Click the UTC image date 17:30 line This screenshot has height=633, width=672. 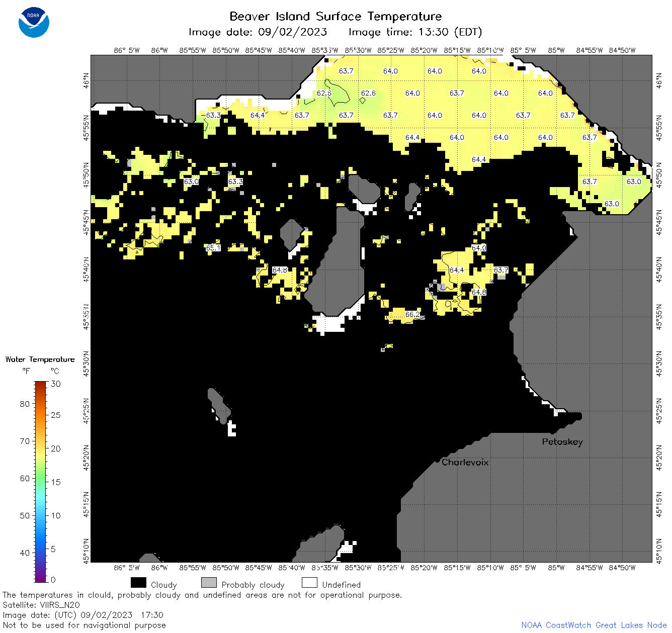83,615
